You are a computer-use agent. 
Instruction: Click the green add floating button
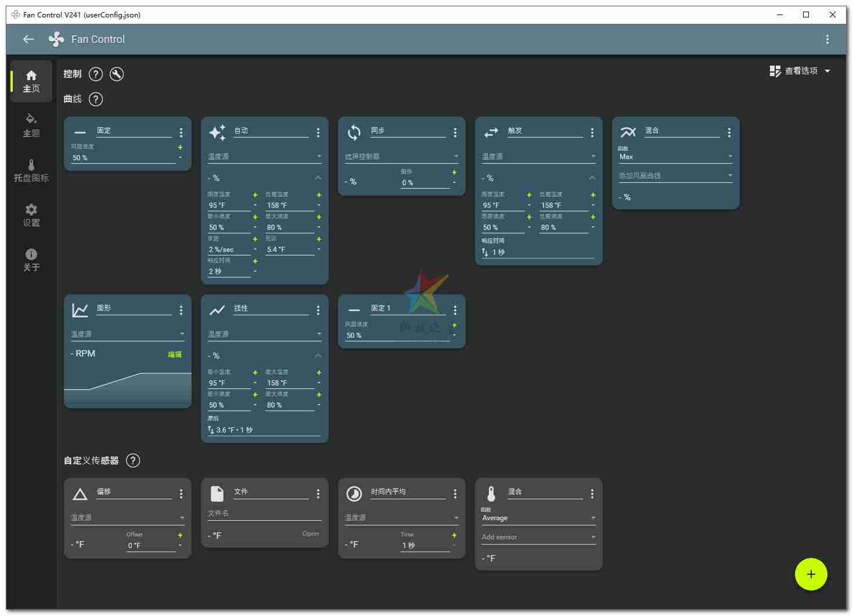pos(811,574)
